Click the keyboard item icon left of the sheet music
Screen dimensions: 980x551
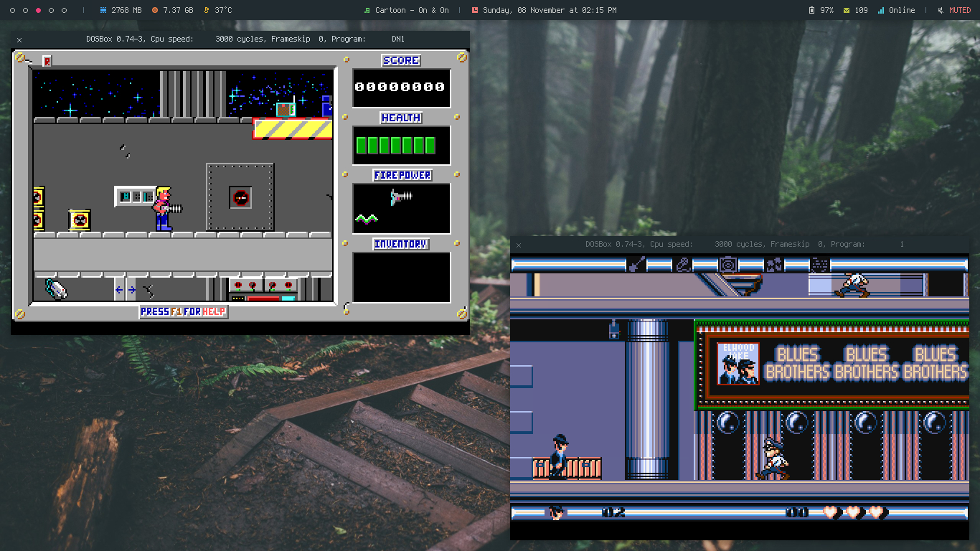[x=773, y=265]
